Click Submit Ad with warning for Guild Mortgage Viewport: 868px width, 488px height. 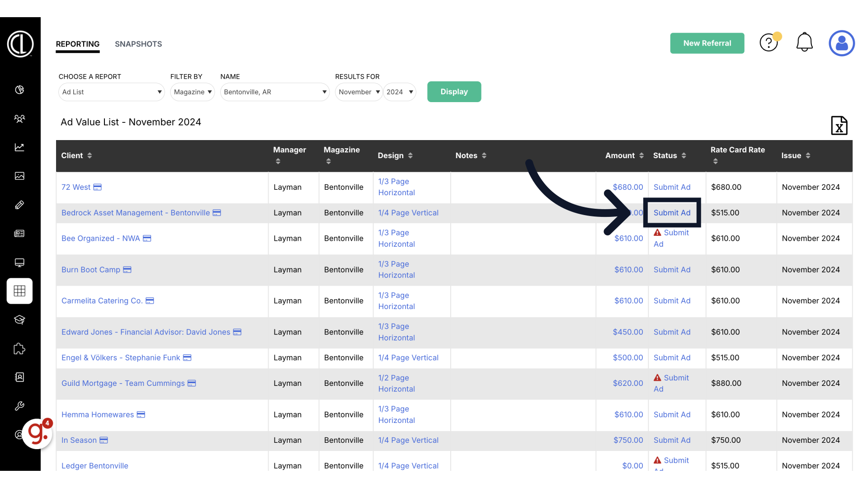(671, 383)
